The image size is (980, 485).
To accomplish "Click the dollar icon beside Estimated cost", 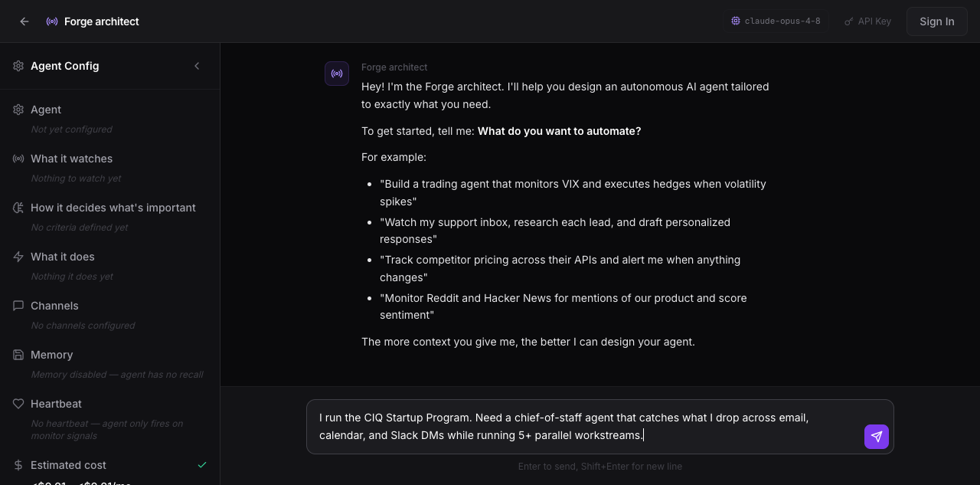I will [x=18, y=465].
